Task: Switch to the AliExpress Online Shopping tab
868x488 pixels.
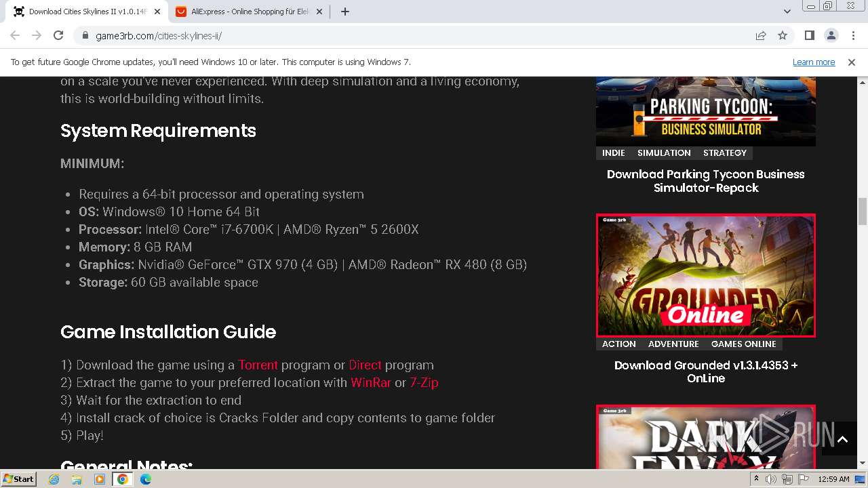Action: [x=250, y=12]
